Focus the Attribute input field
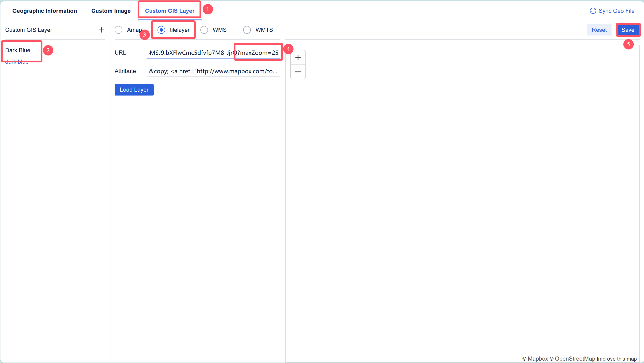644x363 pixels. 214,71
